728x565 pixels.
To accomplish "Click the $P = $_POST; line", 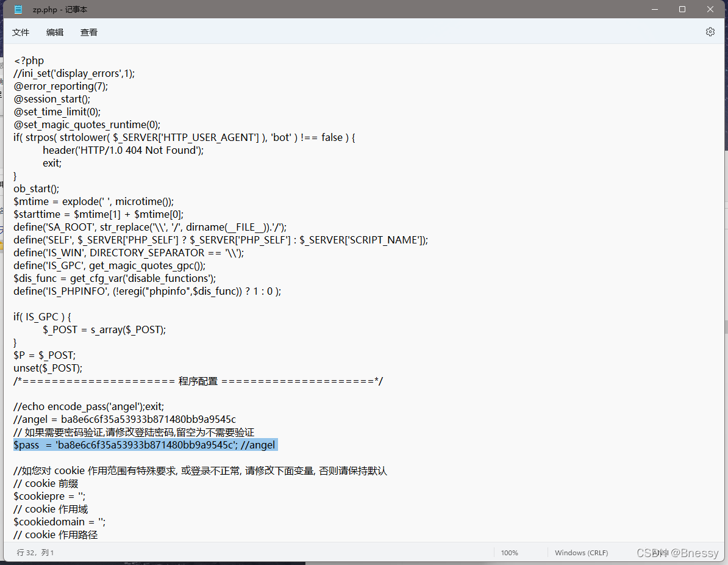I will click(x=45, y=355).
